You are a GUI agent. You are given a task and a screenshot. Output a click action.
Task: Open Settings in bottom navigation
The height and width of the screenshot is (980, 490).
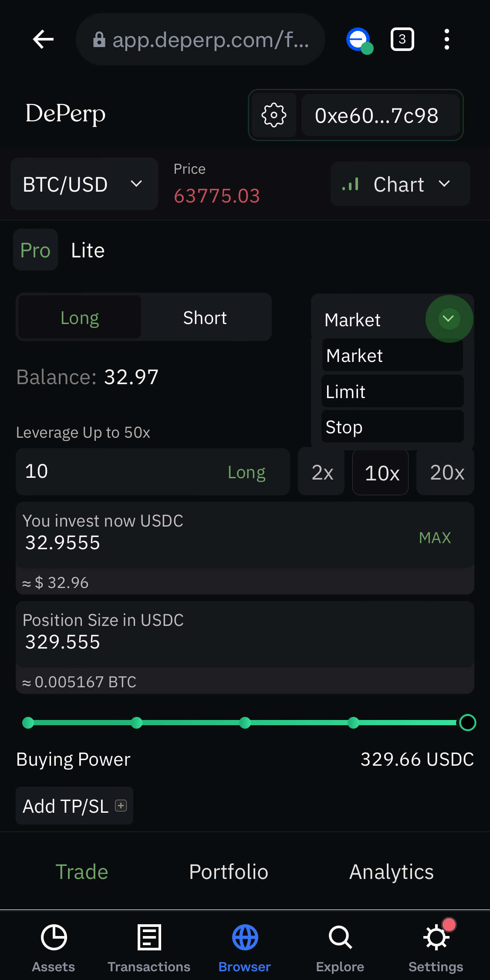pyautogui.click(x=436, y=948)
